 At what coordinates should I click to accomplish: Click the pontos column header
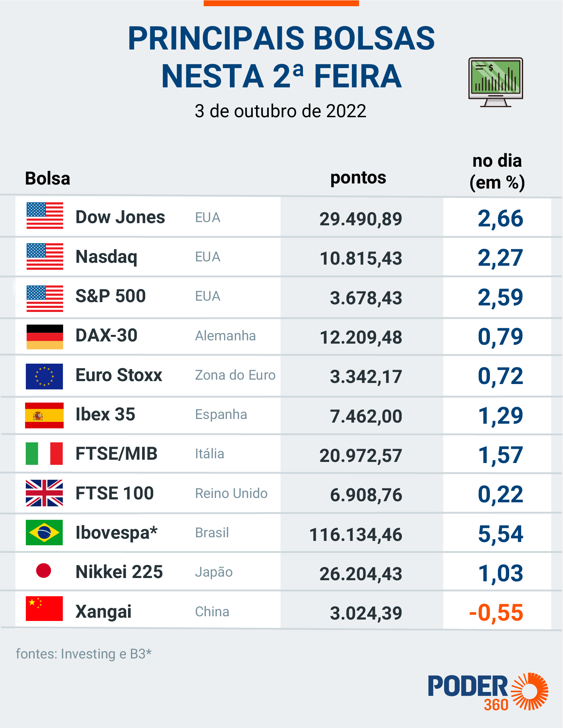pos(358,178)
